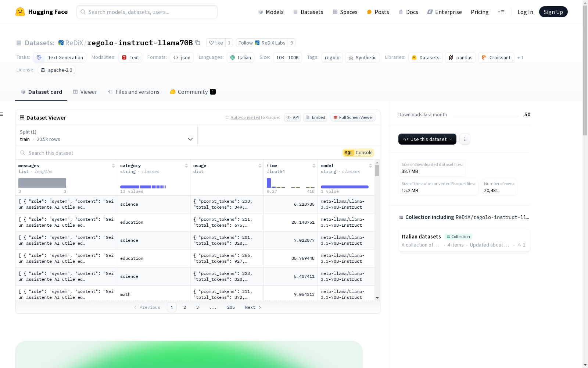Click the Hugging Face logo icon
This screenshot has width=588, height=368.
(x=20, y=12)
